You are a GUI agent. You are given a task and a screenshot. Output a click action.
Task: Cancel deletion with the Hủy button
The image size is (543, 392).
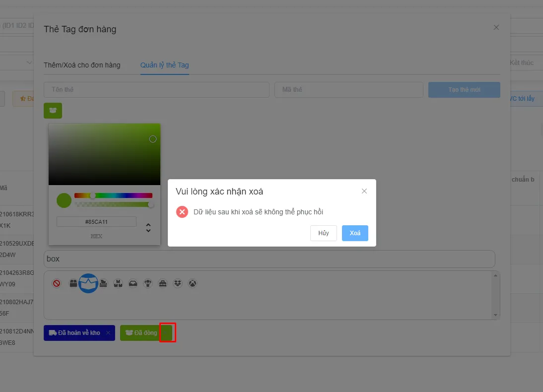click(324, 233)
